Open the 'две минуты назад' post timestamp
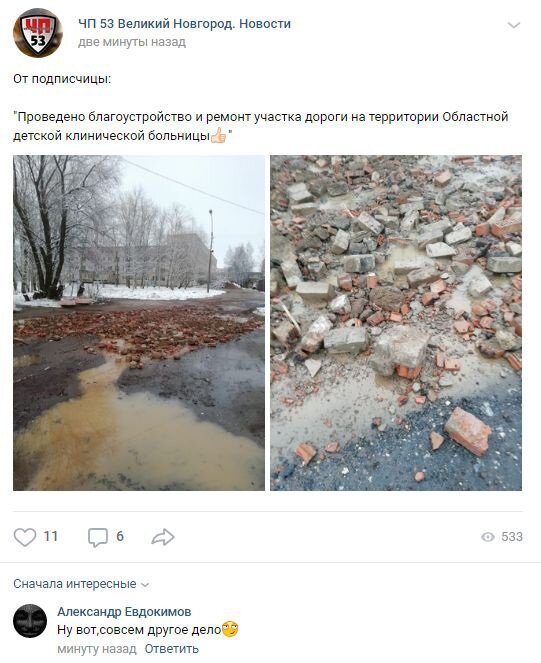Viewport: 541px width, 663px height. tap(132, 42)
